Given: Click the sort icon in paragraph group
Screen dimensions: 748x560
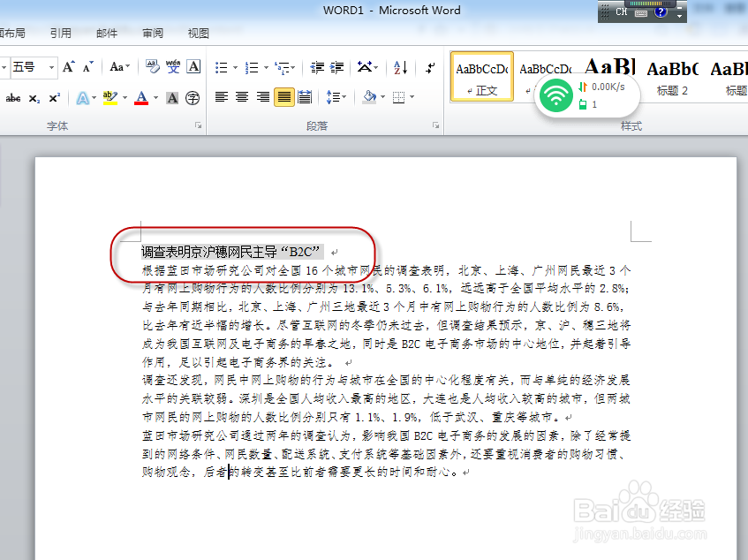Looking at the screenshot, I should (398, 68).
